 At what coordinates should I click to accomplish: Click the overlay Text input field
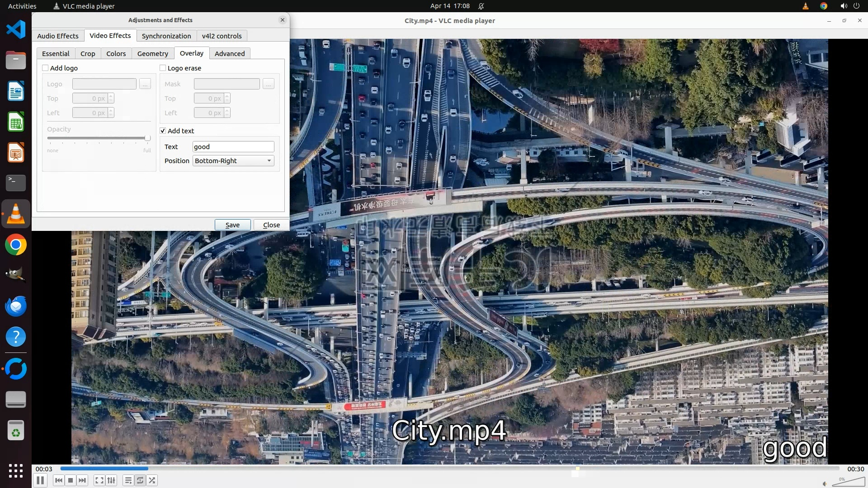[233, 147]
